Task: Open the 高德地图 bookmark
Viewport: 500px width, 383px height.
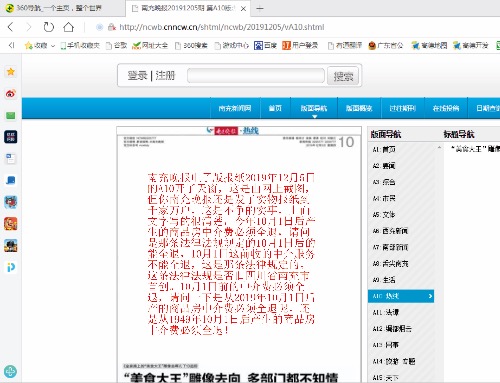Action: coord(429,45)
